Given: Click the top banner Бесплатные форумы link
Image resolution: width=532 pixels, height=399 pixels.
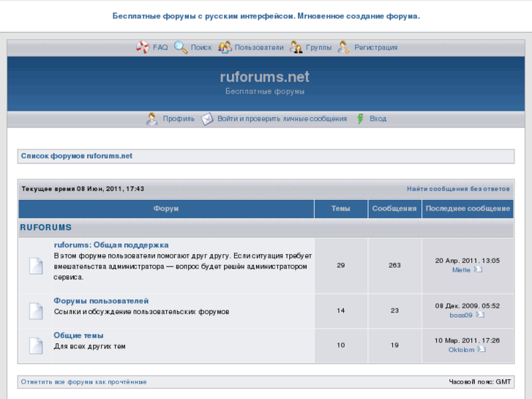Looking at the screenshot, I should coord(266,16).
